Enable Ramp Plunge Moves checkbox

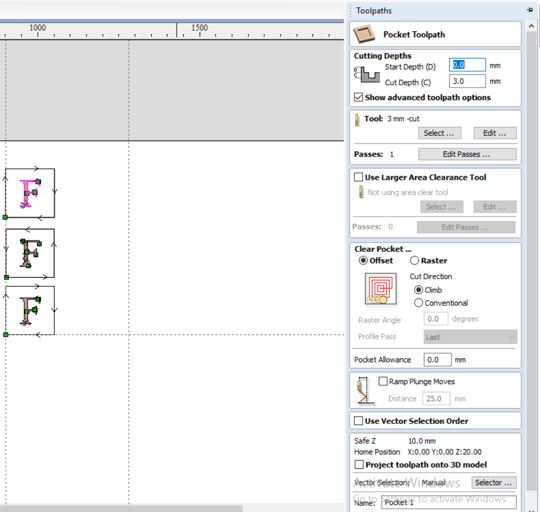coord(383,381)
